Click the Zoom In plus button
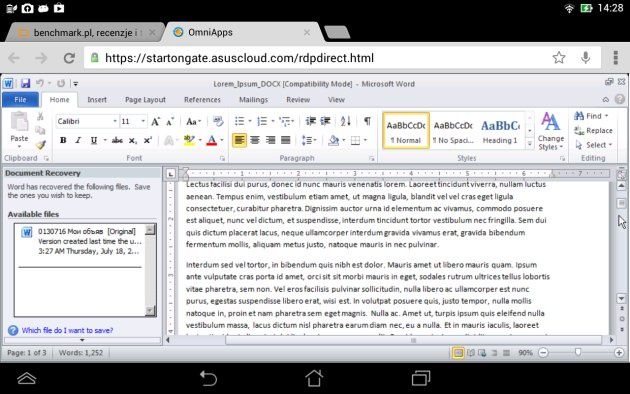This screenshot has width=630, height=394. 619,353
